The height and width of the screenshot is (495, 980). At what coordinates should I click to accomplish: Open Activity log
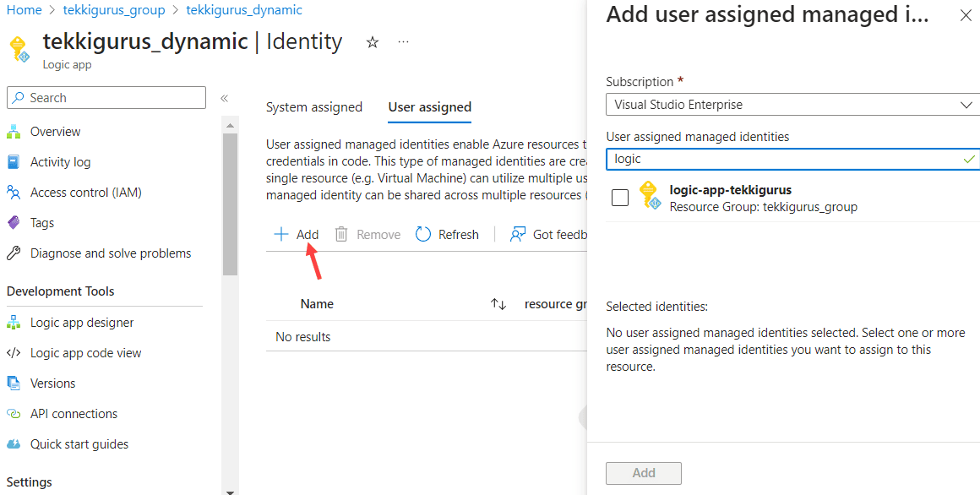point(60,162)
